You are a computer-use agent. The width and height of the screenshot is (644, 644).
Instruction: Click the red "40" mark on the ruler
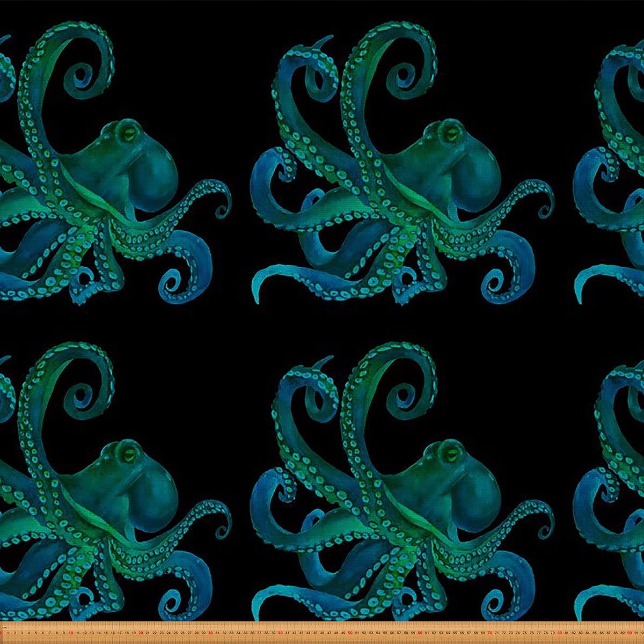(280, 633)
